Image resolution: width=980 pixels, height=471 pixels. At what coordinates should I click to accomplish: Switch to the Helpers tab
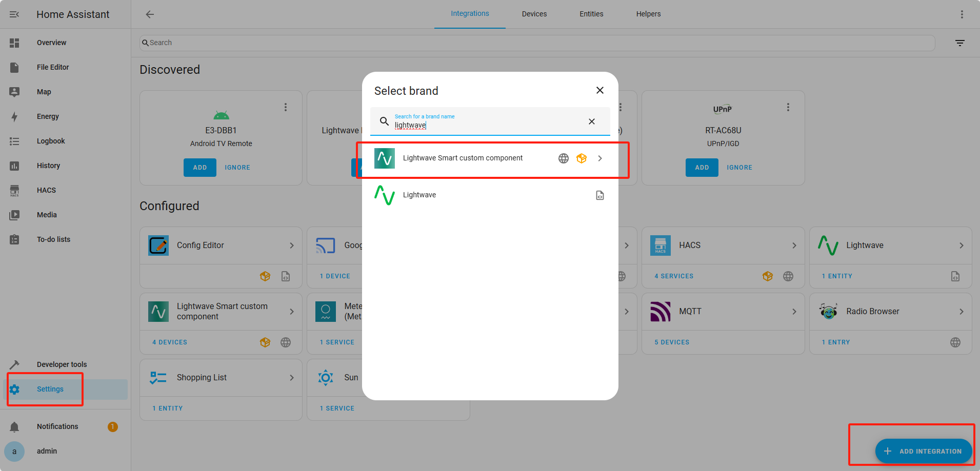pos(648,14)
